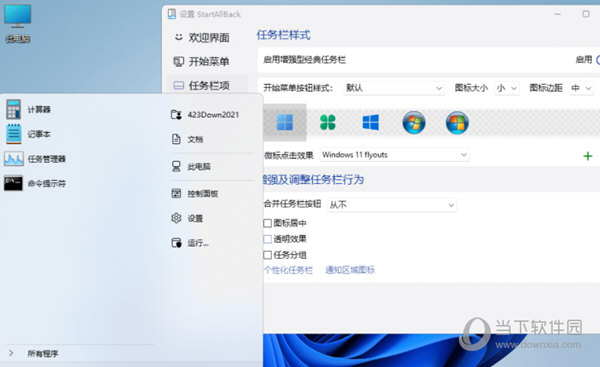
Task: Open Settings (设置) gear in start menu
Action: 176,218
